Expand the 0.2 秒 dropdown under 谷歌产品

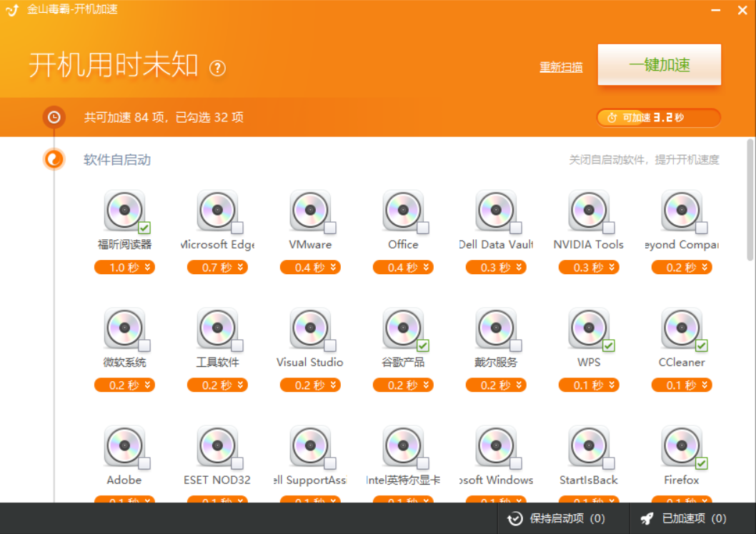point(403,386)
